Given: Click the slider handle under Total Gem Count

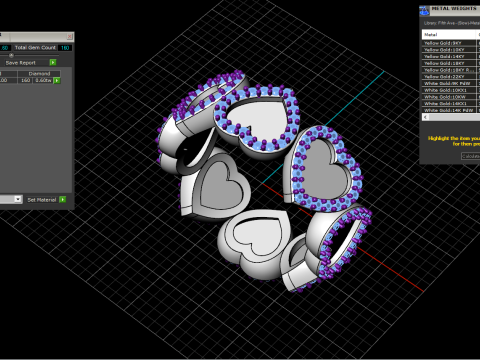Looking at the screenshot, I should pos(11,55).
